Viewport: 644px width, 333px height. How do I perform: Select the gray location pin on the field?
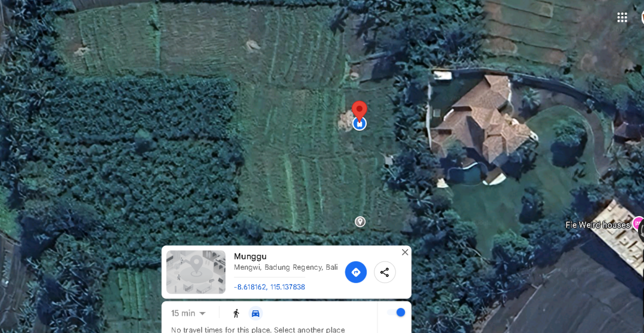click(x=360, y=221)
